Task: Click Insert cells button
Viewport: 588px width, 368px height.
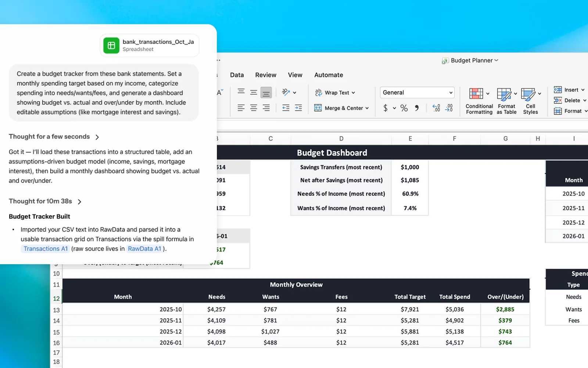Action: [x=569, y=90]
